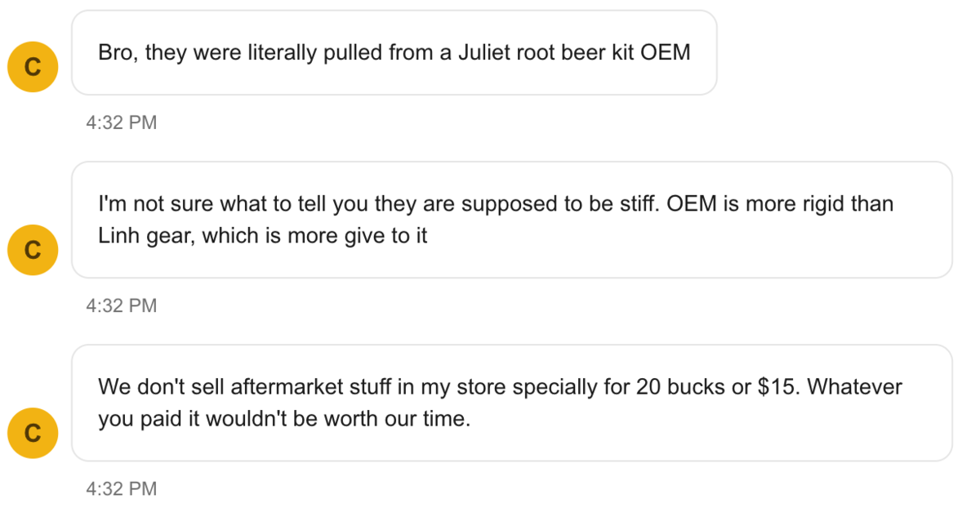Screen dimensions: 980x508
Task: Click the avatar next to the OEM rigid message
Action: (32, 249)
